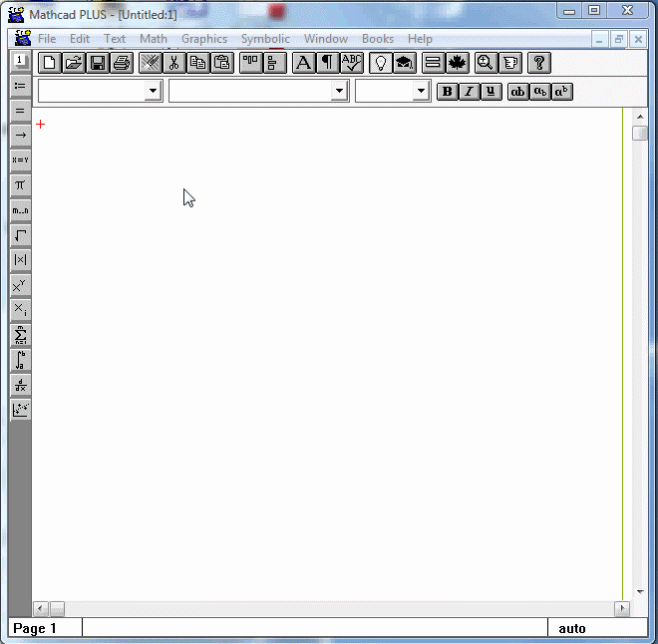Click the spell check toolbar icon

pos(352,63)
